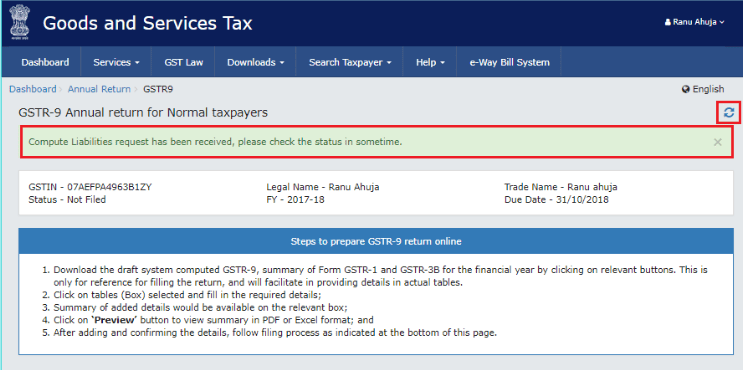Click the GSTR-9 Annual return page title

pos(143,113)
